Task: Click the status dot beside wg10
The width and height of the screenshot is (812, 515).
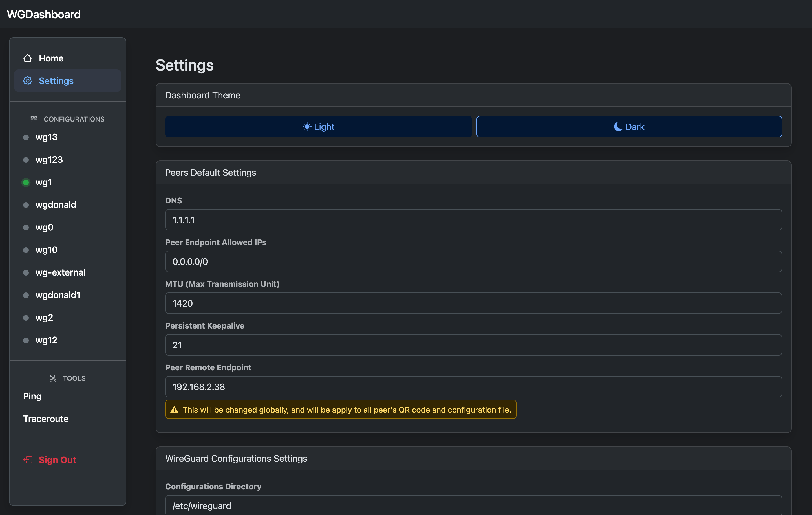Action: 26,250
